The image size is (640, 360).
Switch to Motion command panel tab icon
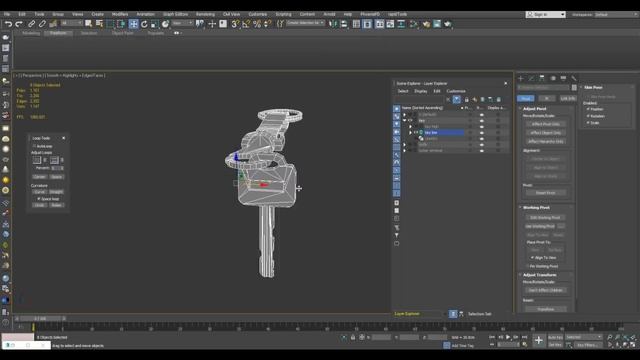(x=553, y=78)
